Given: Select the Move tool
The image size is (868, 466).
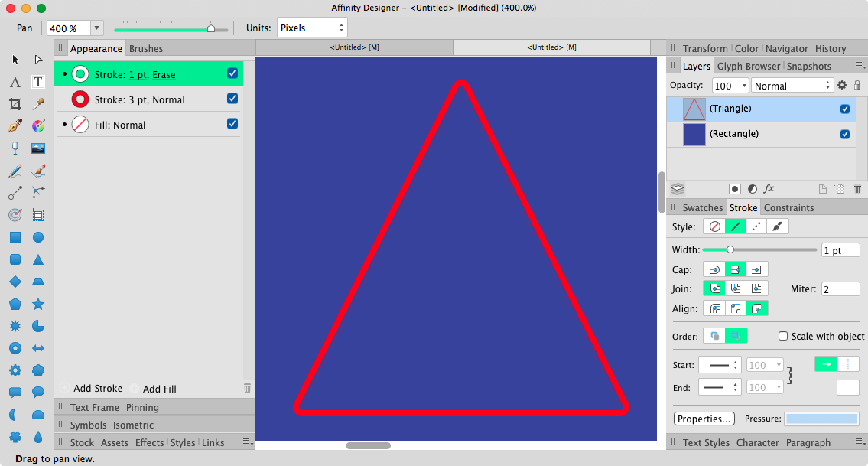Looking at the screenshot, I should (x=15, y=59).
